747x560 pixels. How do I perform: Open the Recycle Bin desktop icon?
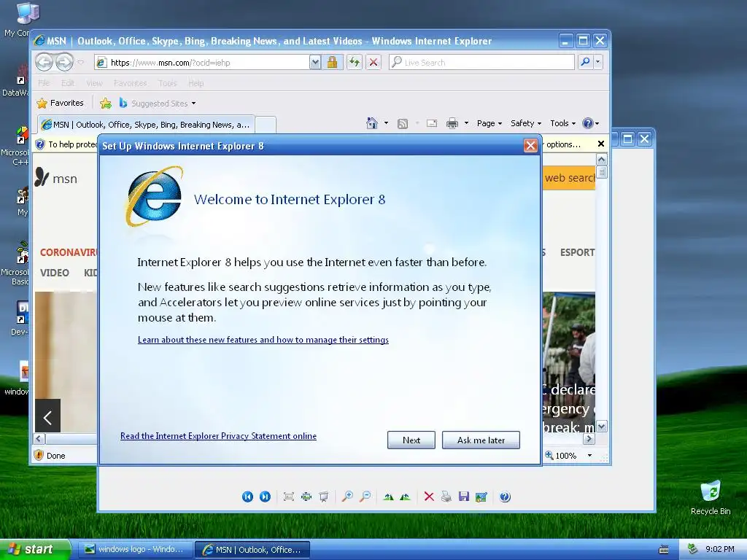711,498
